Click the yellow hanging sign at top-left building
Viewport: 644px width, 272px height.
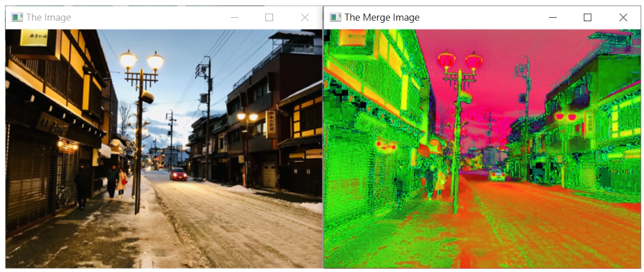pos(34,38)
